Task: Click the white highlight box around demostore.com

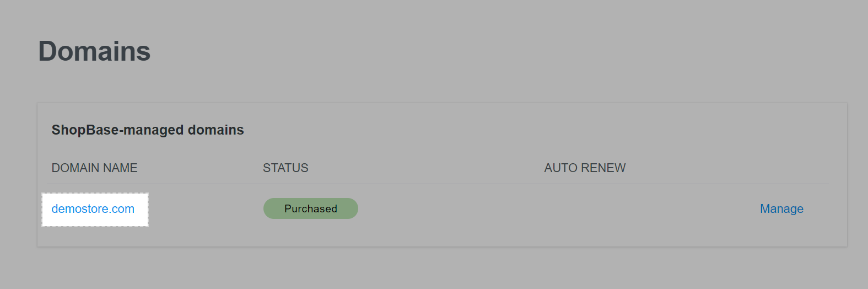Action: tap(141, 220)
